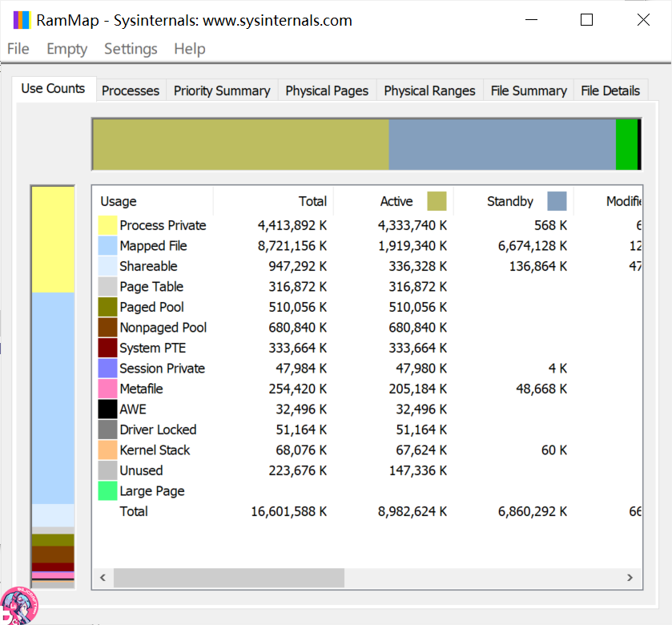Screen dimensions: 672x625
Task: Click the RamMap application icon in title bar
Action: 22,20
